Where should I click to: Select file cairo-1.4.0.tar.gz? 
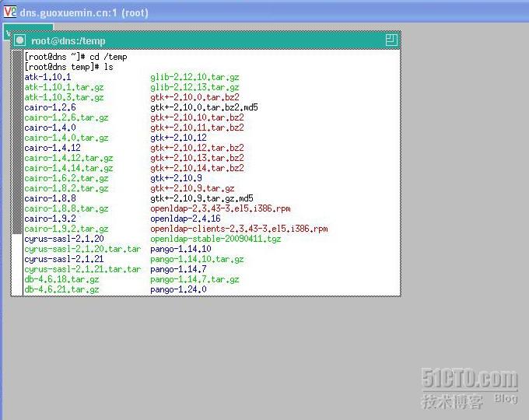pyautogui.click(x=66, y=138)
